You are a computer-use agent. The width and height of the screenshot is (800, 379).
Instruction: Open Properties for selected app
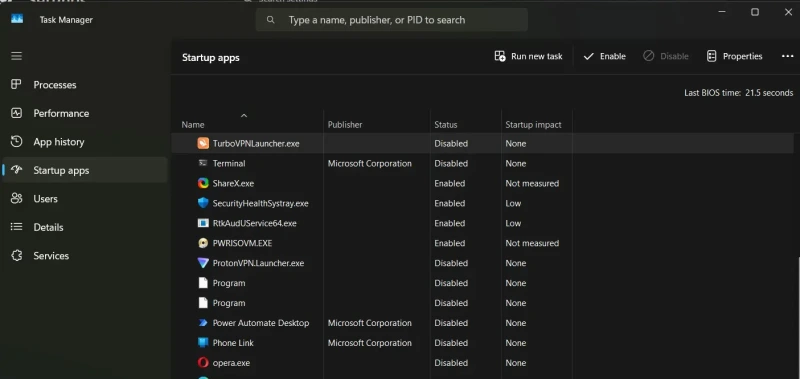[734, 56]
